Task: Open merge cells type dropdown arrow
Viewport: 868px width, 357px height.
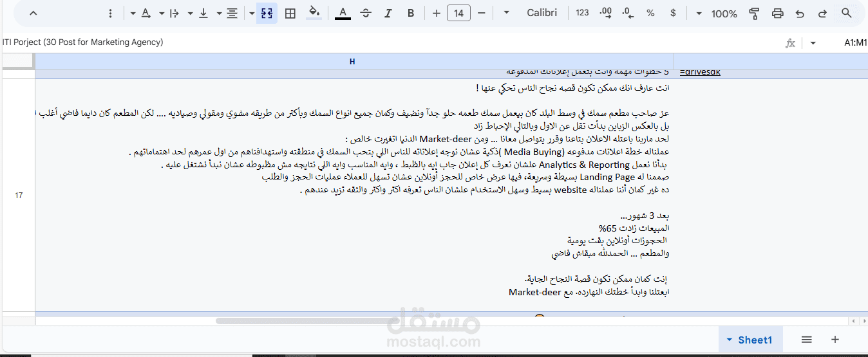Action: point(252,14)
